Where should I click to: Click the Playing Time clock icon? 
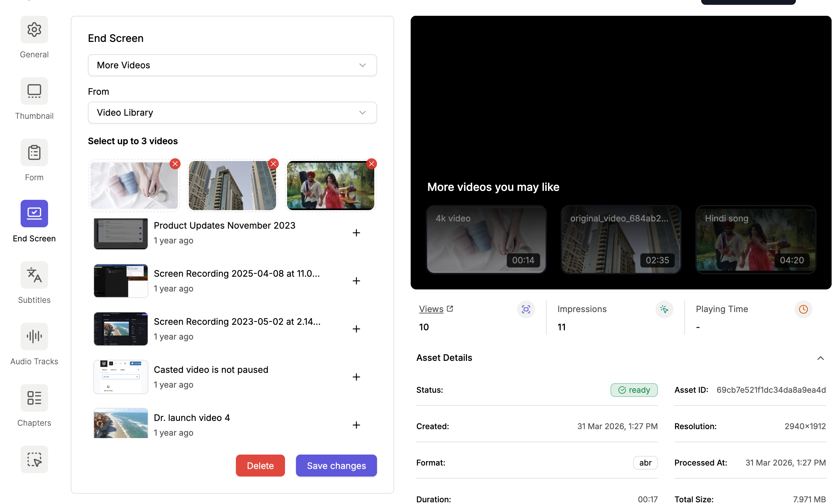(803, 309)
